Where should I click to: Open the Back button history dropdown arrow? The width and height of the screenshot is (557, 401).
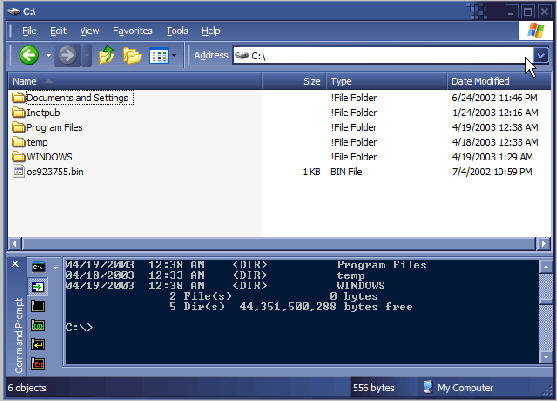pyautogui.click(x=49, y=55)
